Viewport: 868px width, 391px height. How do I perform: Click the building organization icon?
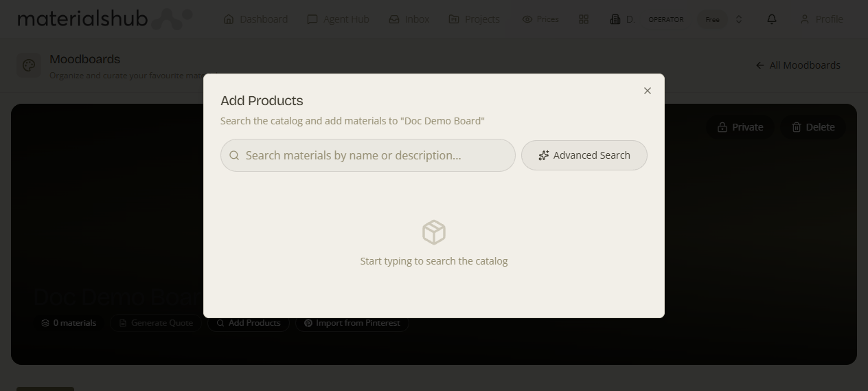(615, 19)
